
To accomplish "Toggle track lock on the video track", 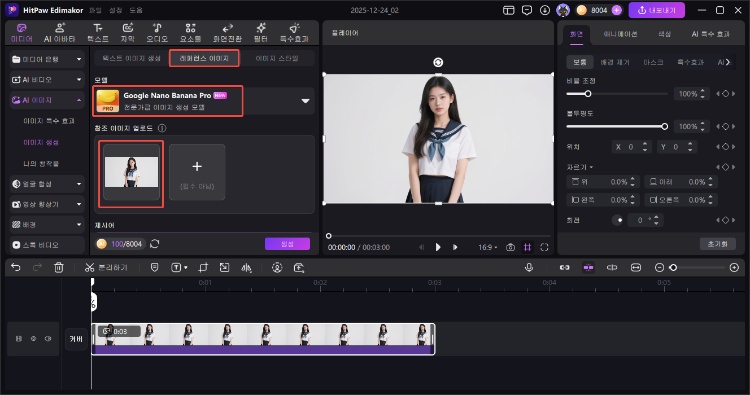I will tap(19, 339).
